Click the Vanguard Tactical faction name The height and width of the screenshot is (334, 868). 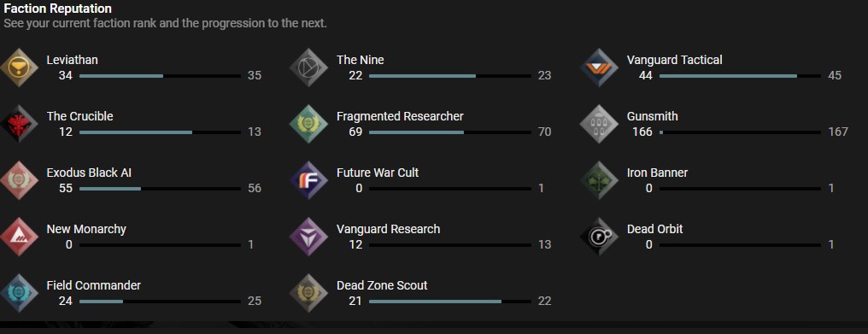[x=674, y=60]
